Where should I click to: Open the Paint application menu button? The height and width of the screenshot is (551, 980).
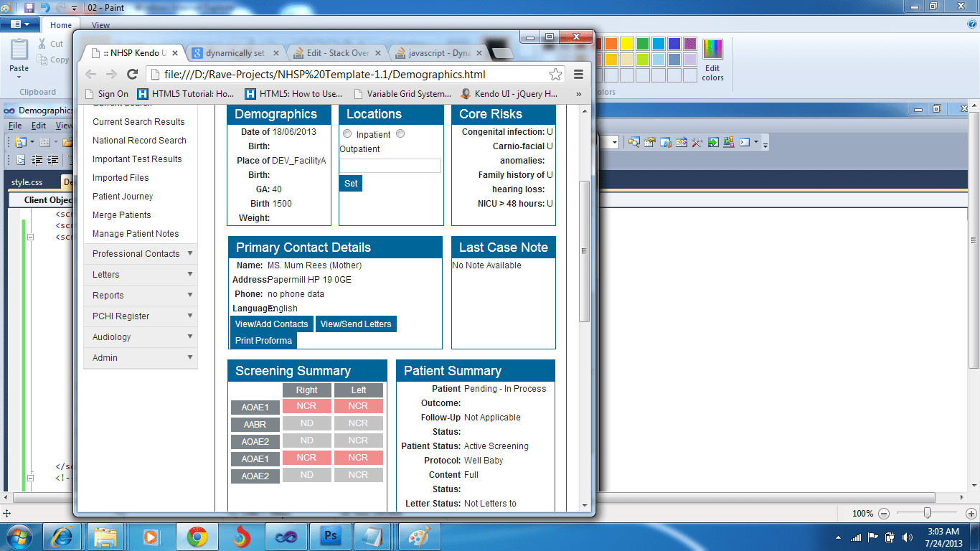pyautogui.click(x=20, y=24)
